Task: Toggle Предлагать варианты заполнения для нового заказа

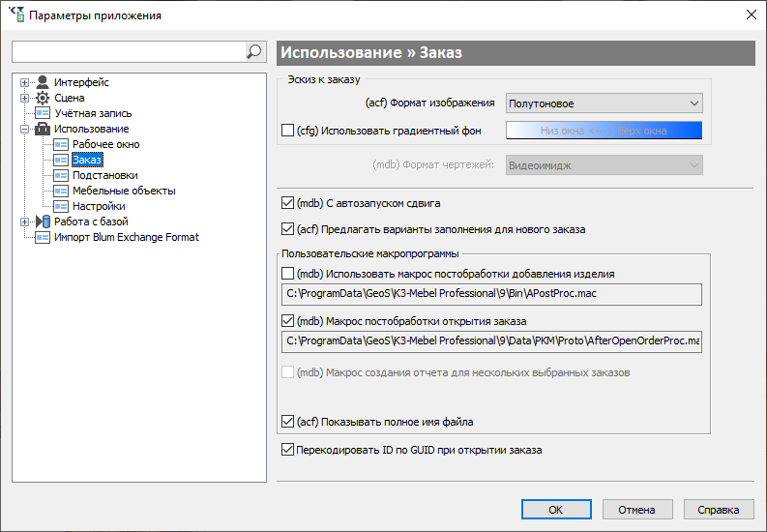Action: [x=287, y=228]
